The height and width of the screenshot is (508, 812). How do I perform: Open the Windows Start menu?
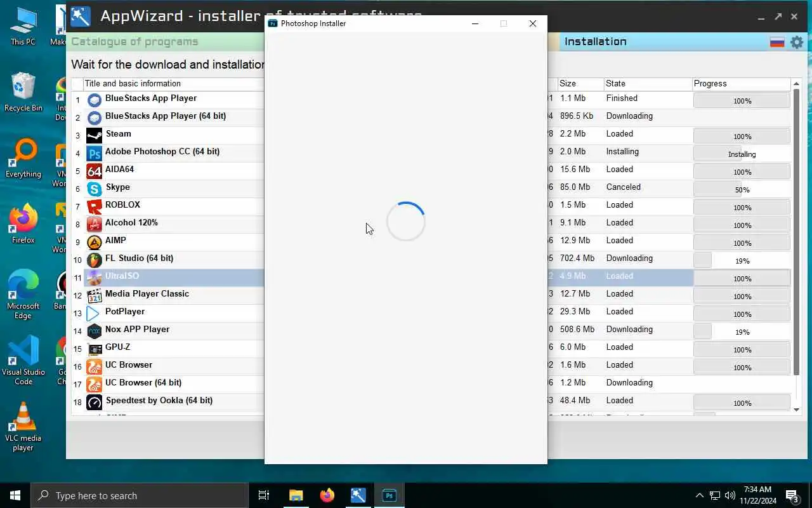pyautogui.click(x=15, y=495)
